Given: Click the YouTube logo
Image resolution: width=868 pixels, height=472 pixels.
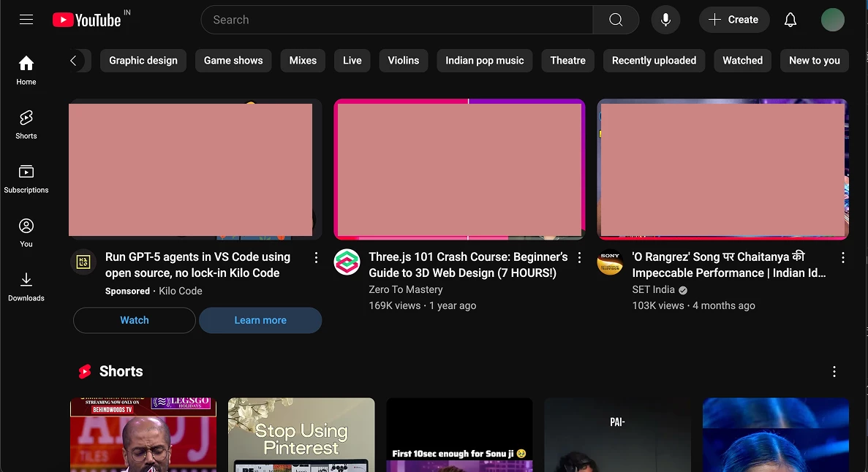Looking at the screenshot, I should [x=87, y=20].
